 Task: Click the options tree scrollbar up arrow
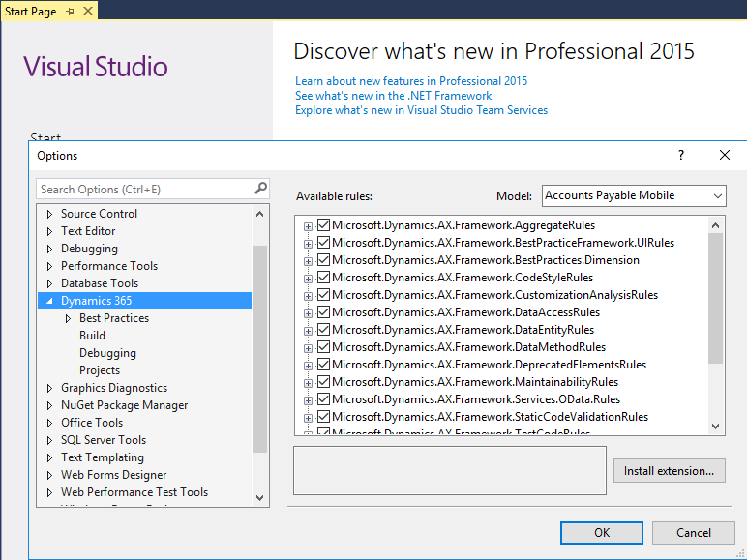tap(259, 214)
